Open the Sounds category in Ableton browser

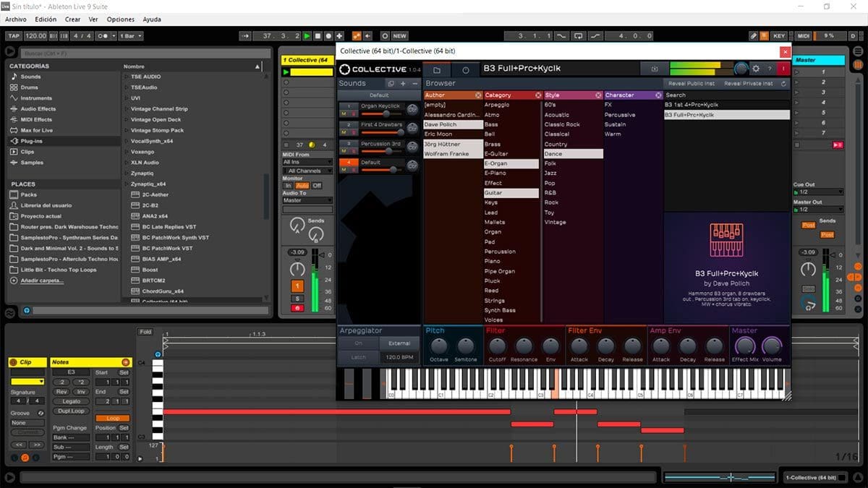click(x=30, y=77)
